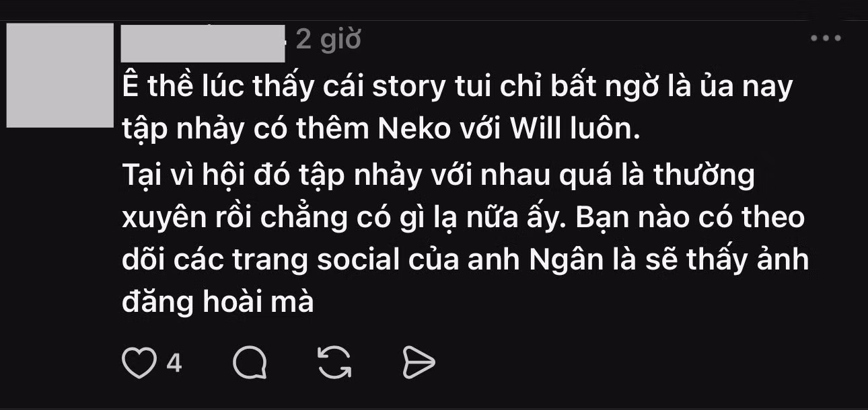The width and height of the screenshot is (868, 410).
Task: Like the post with the heart icon
Action: 139,364
